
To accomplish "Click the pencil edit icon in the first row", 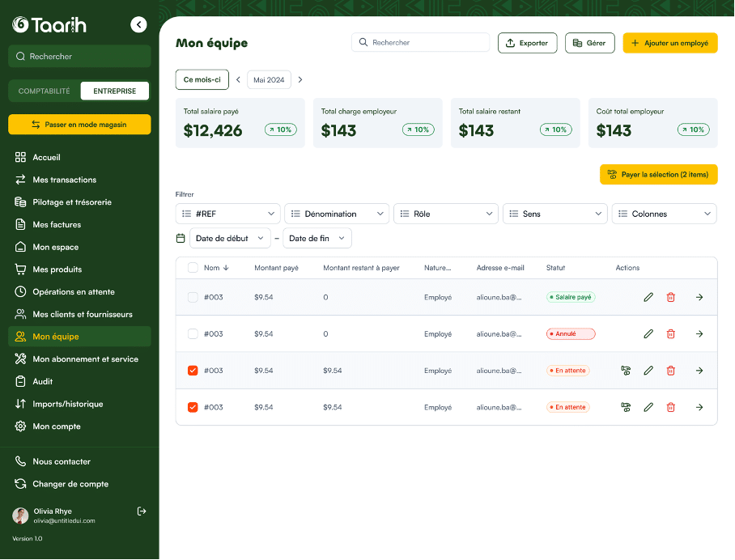I will point(648,297).
